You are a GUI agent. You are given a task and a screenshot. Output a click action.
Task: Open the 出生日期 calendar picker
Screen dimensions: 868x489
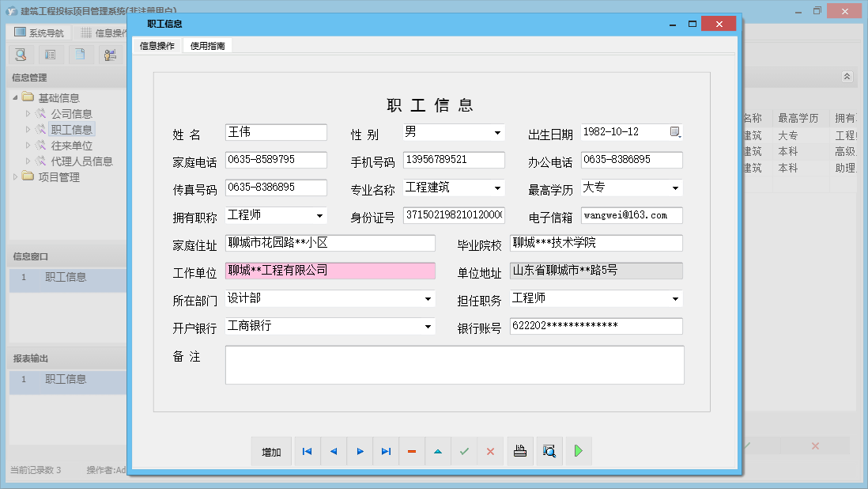click(675, 132)
